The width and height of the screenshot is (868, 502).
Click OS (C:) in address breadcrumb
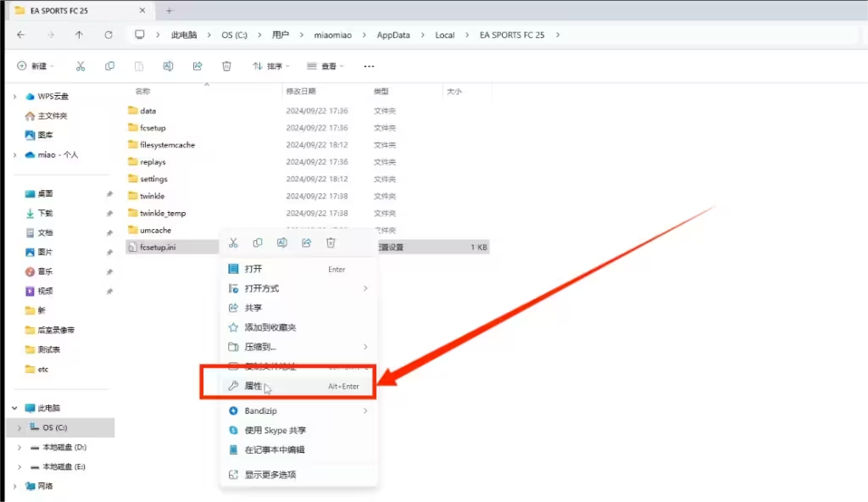(x=234, y=35)
